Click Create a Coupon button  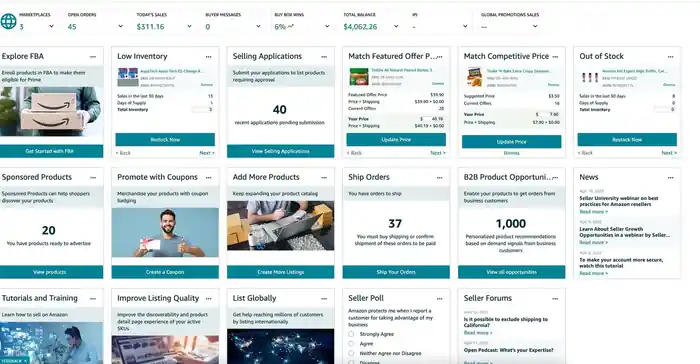[x=165, y=272]
